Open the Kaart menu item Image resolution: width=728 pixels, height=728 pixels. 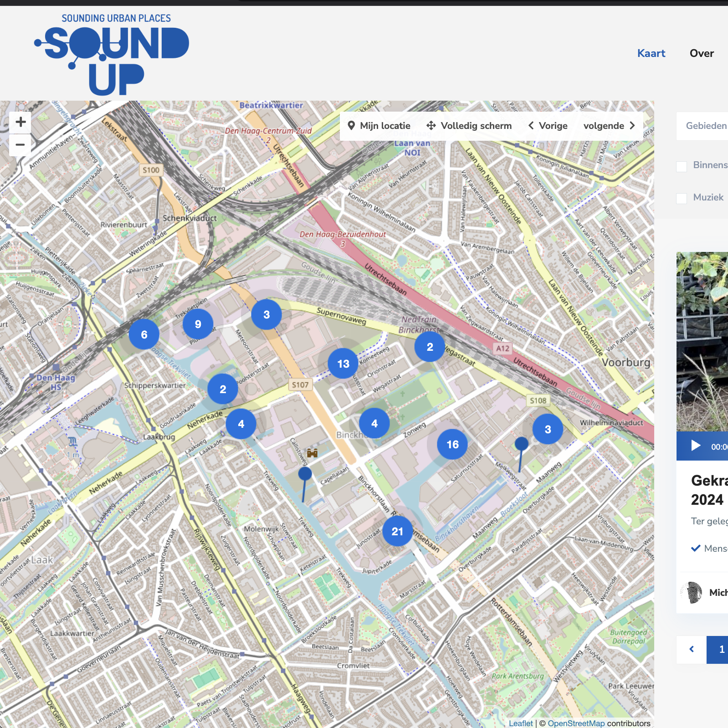point(651,53)
